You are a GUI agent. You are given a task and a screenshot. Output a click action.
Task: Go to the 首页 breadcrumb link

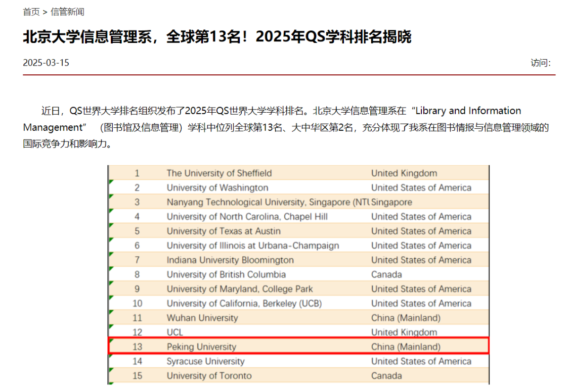tap(31, 12)
